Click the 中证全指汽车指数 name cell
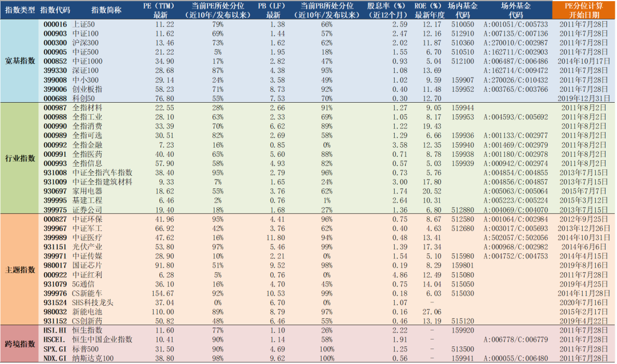This screenshot has height=364, width=617. click(x=102, y=172)
